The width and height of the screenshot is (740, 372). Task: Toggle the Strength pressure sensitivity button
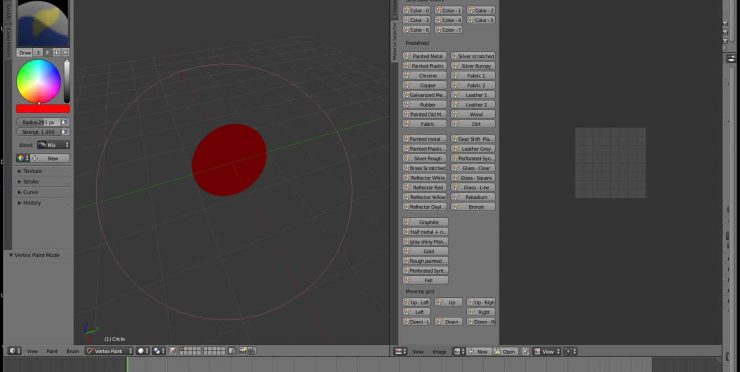coord(65,132)
